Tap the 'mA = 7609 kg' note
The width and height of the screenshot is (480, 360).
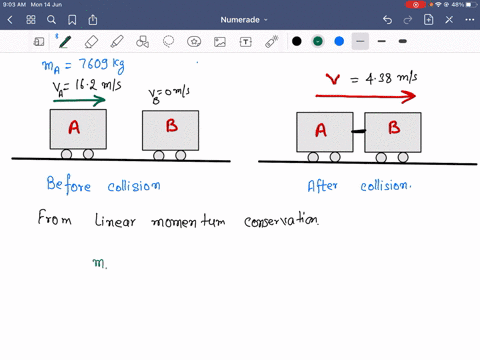[x=83, y=65]
